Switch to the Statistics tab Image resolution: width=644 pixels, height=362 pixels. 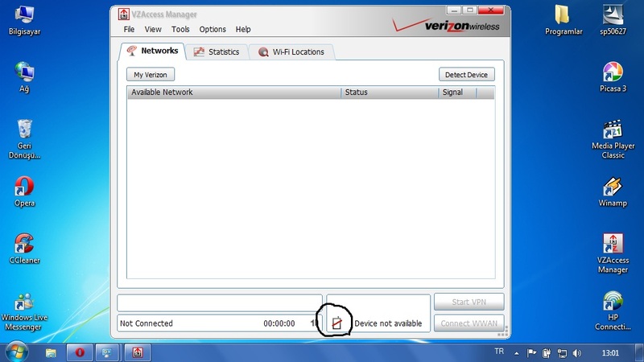[x=216, y=51]
